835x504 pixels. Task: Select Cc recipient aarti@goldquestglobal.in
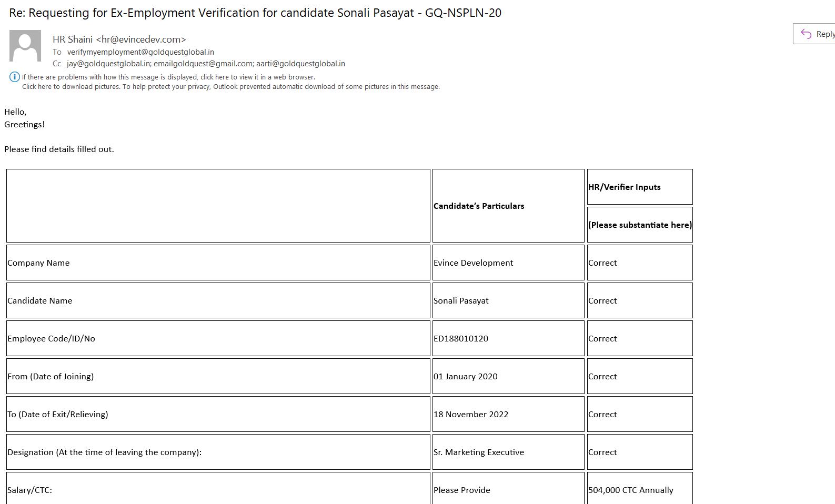click(300, 64)
